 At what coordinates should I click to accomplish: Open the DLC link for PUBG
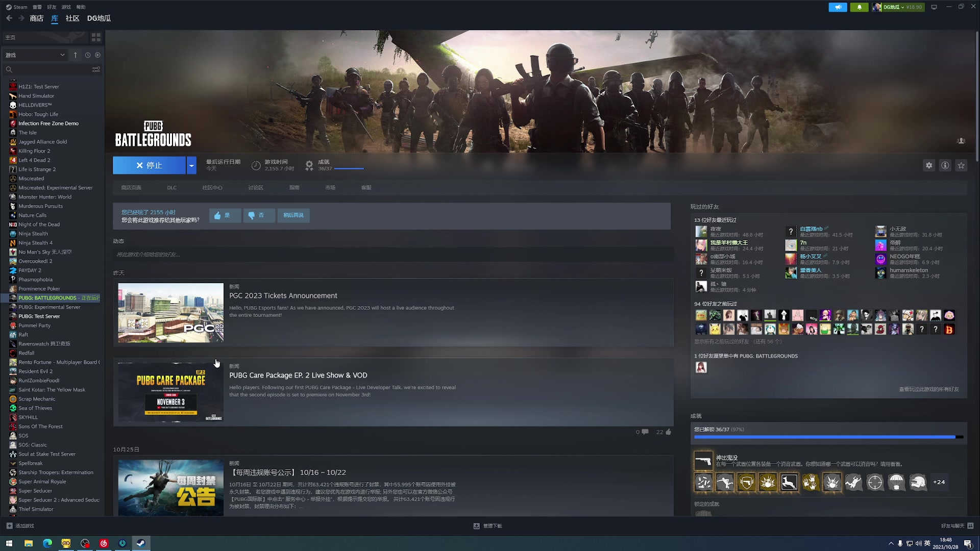tap(171, 188)
